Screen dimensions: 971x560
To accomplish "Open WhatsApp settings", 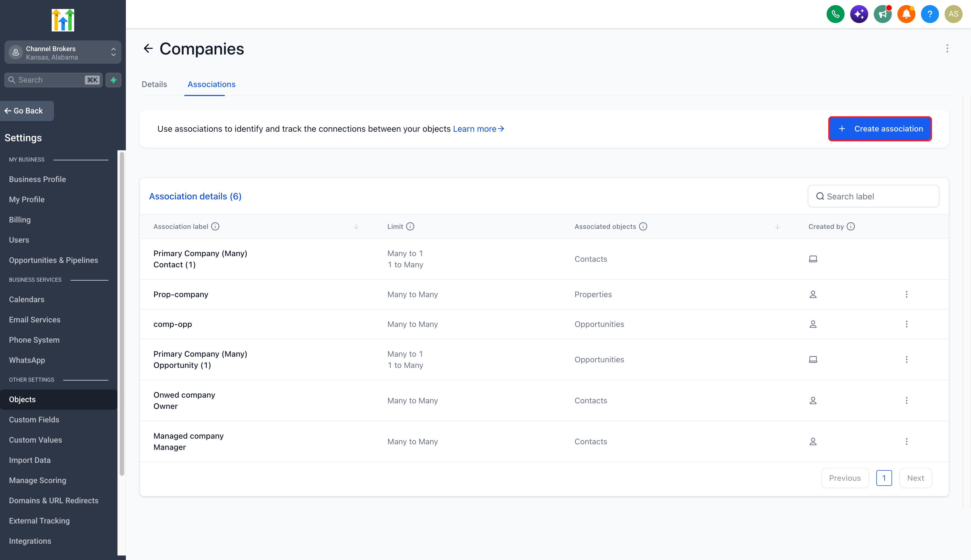I will 27,360.
